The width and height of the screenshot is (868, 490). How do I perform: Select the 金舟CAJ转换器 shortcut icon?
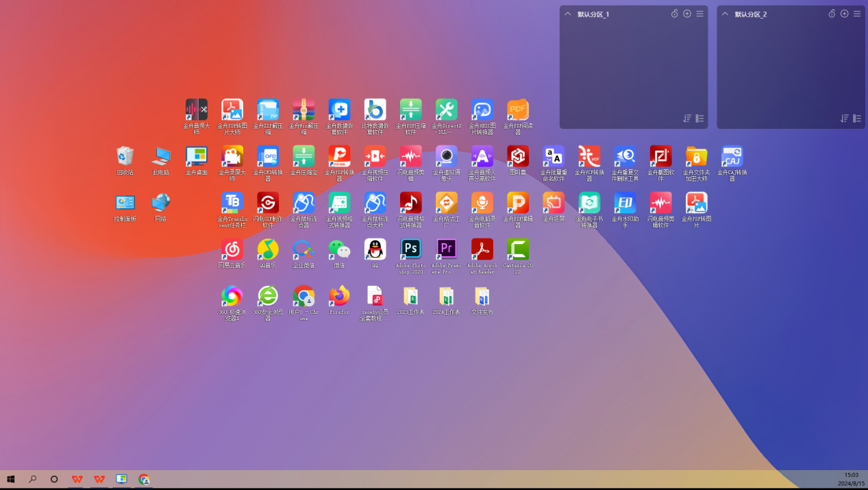[732, 156]
